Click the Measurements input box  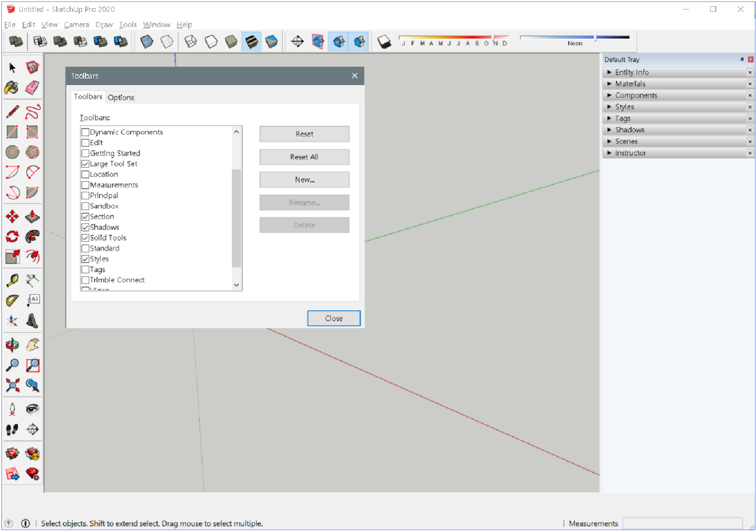(x=682, y=523)
